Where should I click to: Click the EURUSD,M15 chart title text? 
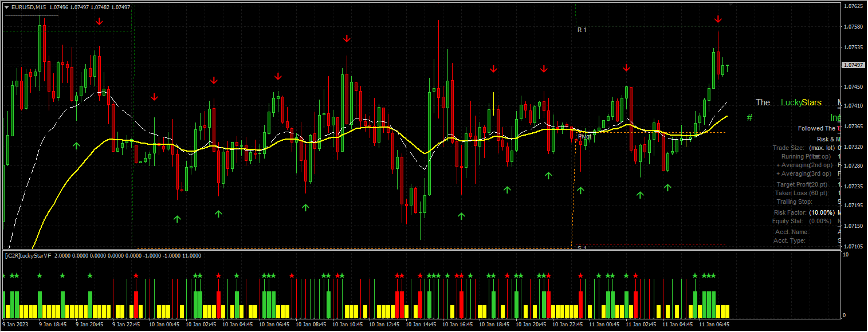pyautogui.click(x=29, y=7)
